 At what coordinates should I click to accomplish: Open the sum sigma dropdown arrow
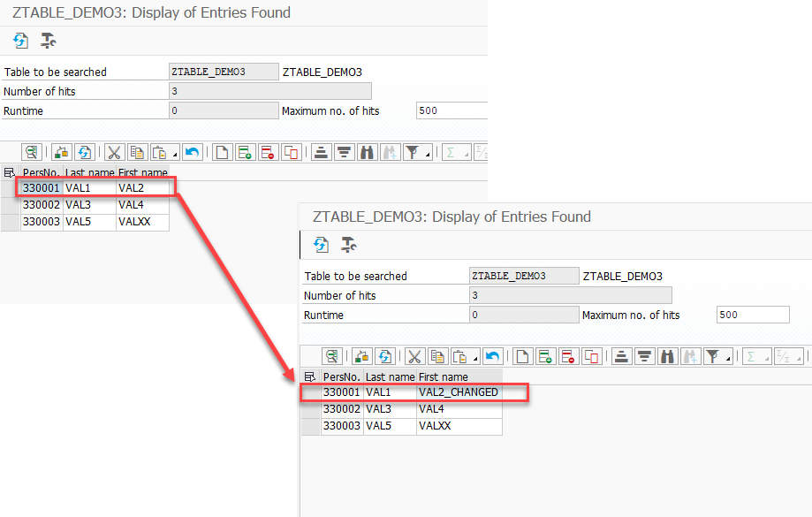tap(767, 358)
